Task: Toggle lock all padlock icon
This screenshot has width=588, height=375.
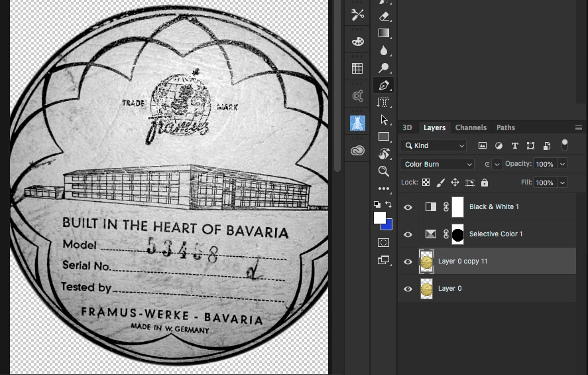Action: point(485,183)
